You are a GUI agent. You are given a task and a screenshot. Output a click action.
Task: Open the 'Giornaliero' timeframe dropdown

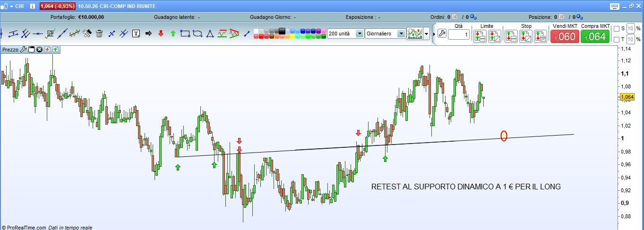pyautogui.click(x=401, y=34)
